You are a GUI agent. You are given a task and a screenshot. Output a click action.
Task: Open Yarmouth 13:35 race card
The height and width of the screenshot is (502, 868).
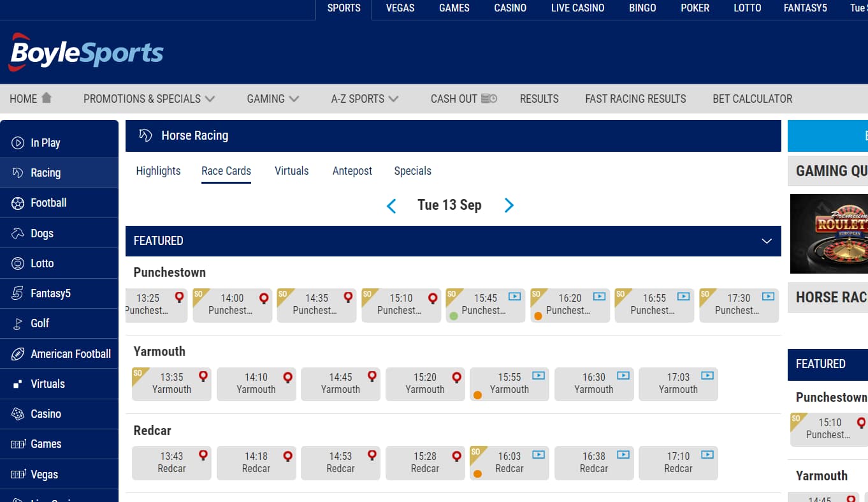pyautogui.click(x=171, y=384)
